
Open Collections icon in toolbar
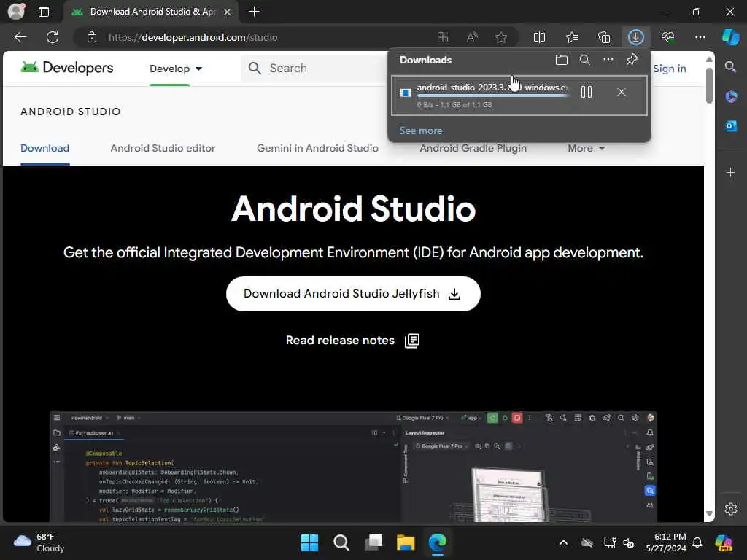click(604, 37)
